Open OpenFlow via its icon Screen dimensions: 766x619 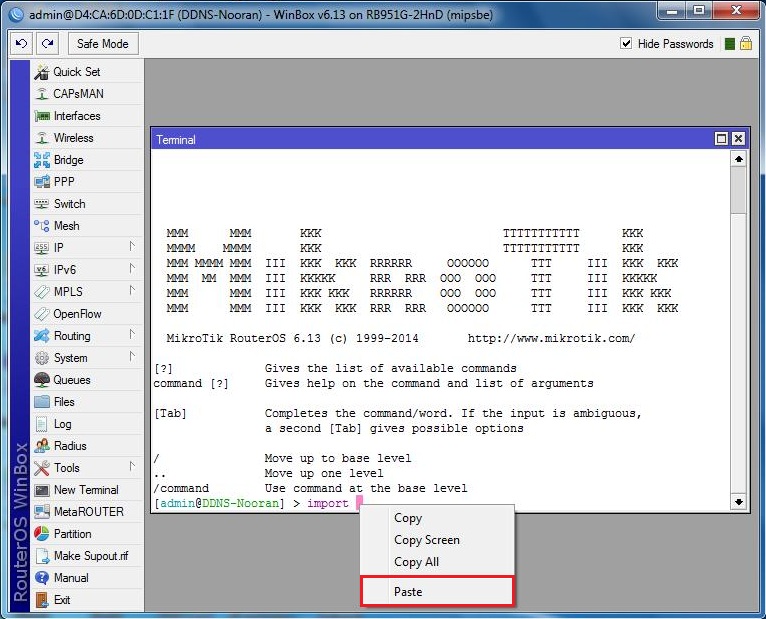pyautogui.click(x=42, y=314)
